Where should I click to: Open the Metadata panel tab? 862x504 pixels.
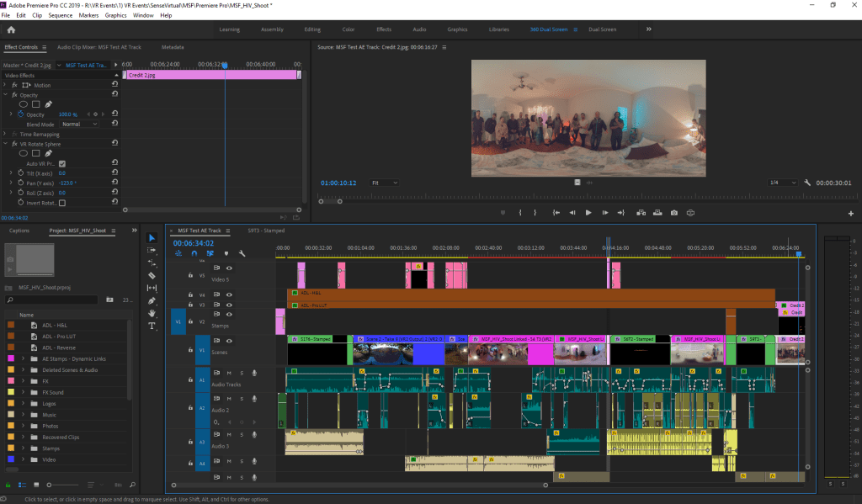tap(173, 47)
